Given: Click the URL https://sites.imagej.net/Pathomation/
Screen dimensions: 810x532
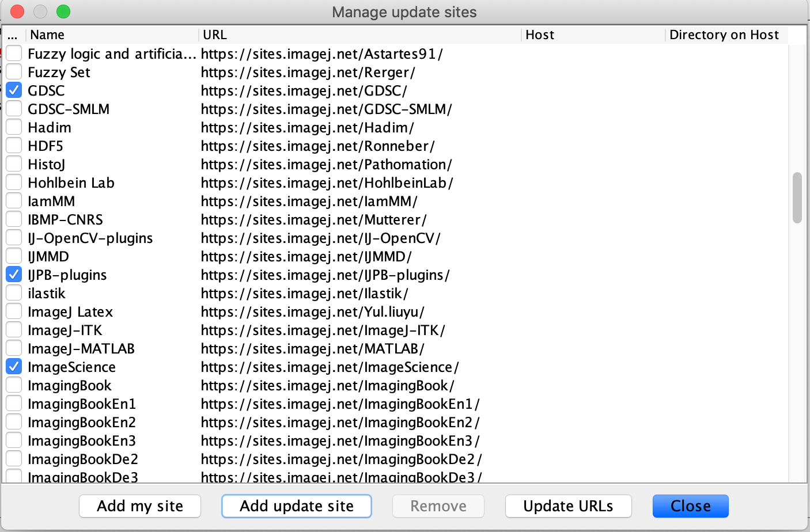Looking at the screenshot, I should (x=327, y=164).
